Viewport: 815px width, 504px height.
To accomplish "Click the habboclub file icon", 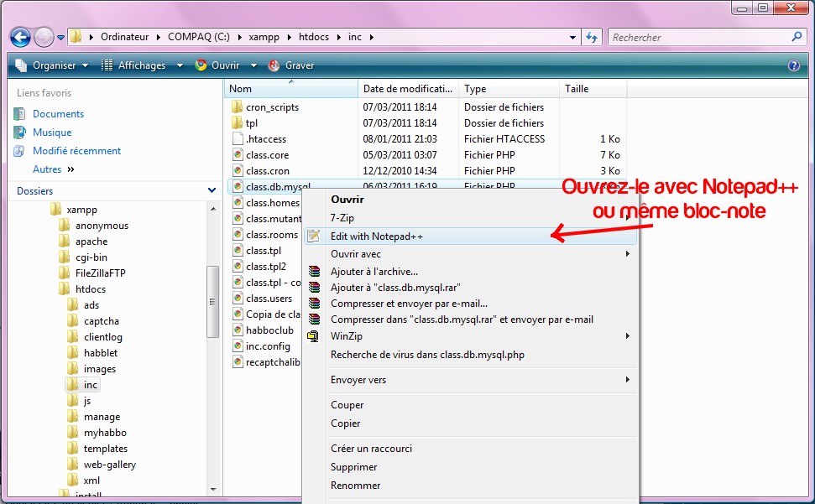I will click(x=238, y=330).
